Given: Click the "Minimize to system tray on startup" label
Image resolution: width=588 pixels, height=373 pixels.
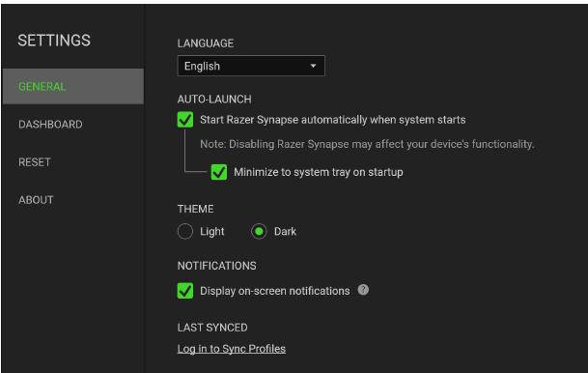Looking at the screenshot, I should click(319, 172).
